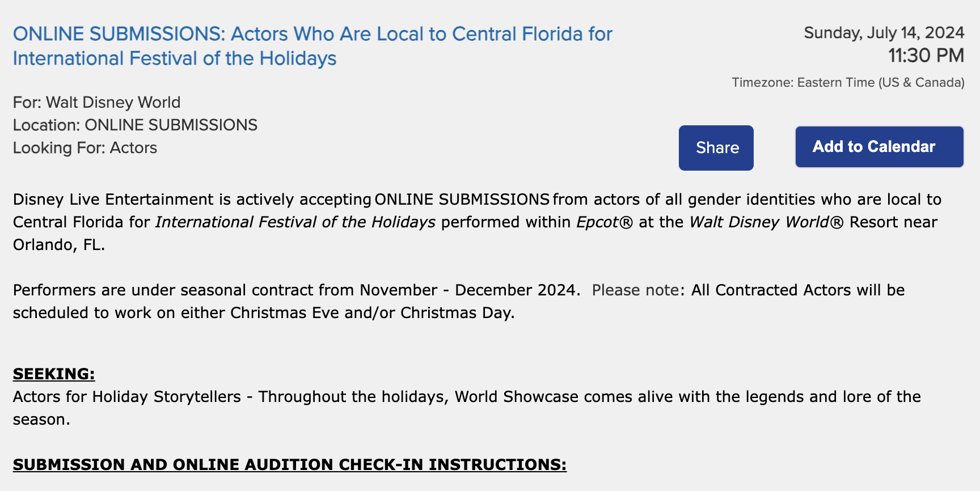Image resolution: width=980 pixels, height=491 pixels.
Task: Click the "Please note" text
Action: coord(635,290)
